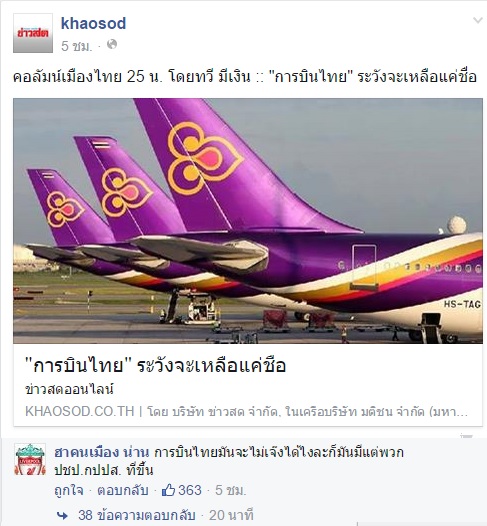The width and height of the screenshot is (487, 526).
Task: Open the post options dropdown chevron
Action: pyautogui.click(x=478, y=20)
